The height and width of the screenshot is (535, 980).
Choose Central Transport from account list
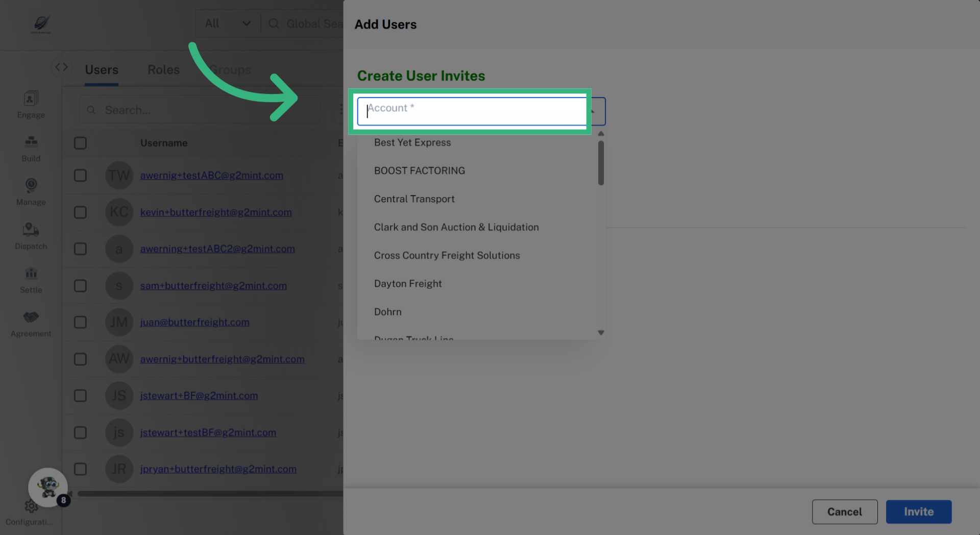tap(414, 199)
